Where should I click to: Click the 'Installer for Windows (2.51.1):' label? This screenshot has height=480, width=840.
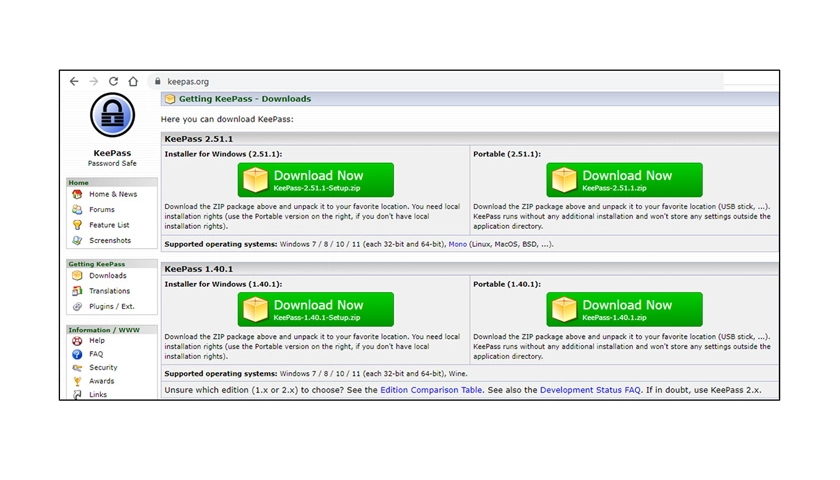pyautogui.click(x=223, y=154)
